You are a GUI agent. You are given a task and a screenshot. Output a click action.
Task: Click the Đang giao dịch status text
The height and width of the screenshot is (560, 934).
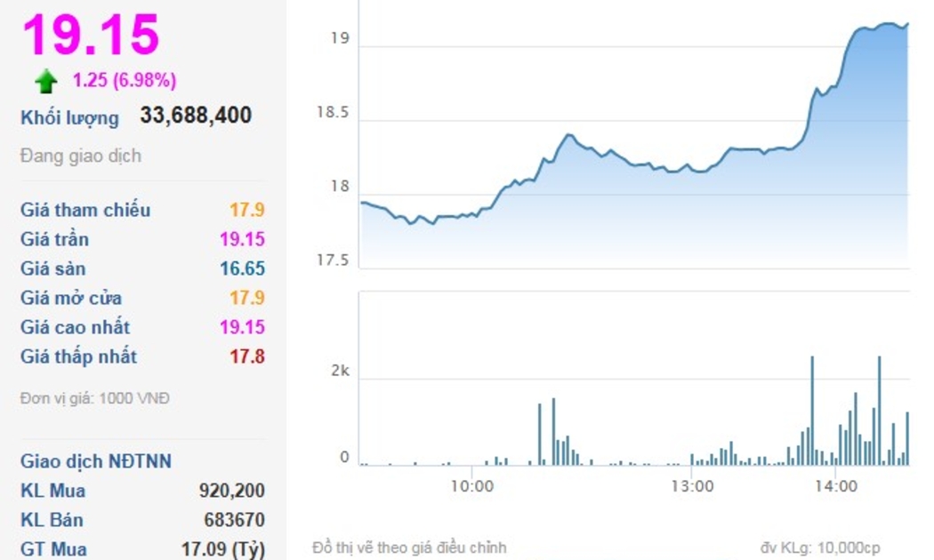click(x=81, y=156)
